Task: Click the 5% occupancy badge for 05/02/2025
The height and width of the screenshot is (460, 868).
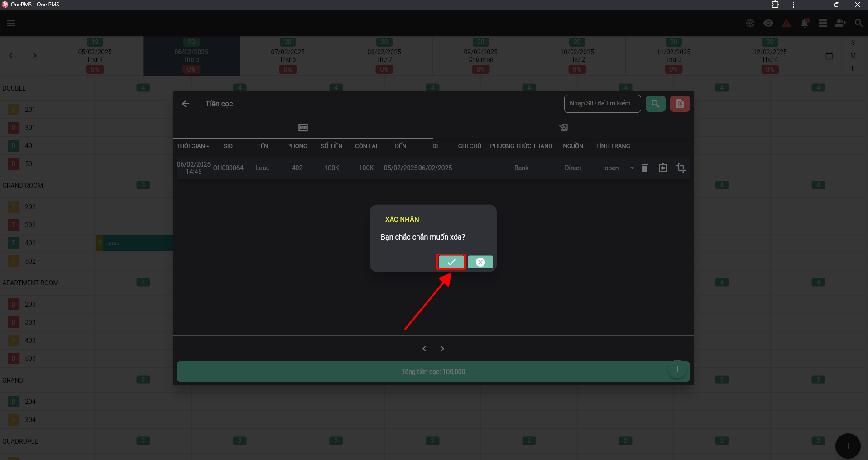Action: coord(95,69)
